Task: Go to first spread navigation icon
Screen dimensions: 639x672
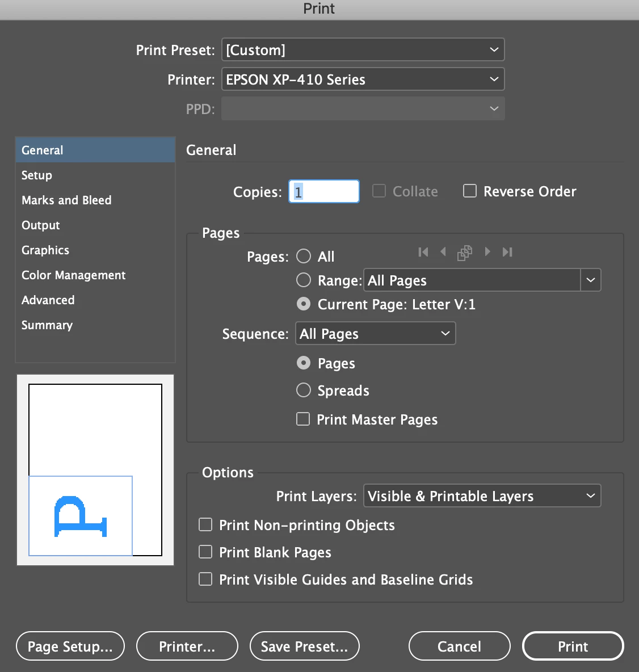Action: coord(423,252)
